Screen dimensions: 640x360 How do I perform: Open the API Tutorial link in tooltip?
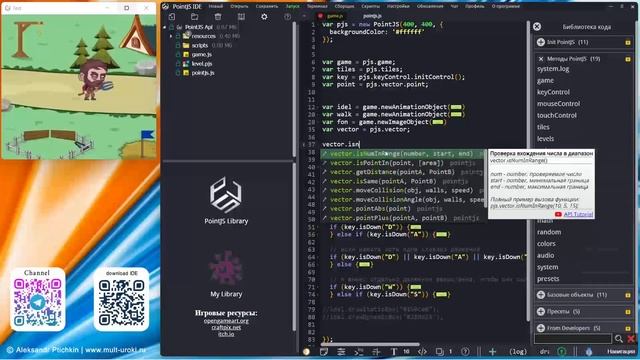(578, 214)
